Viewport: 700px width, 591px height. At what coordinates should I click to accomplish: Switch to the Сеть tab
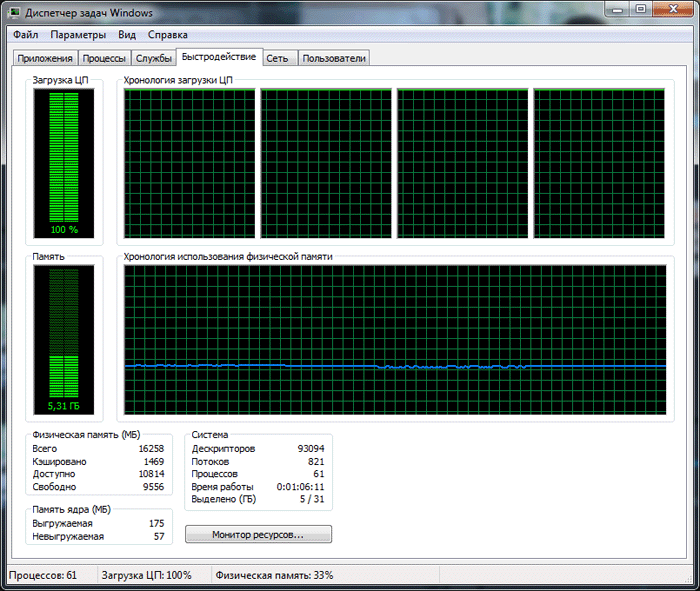coord(278,58)
